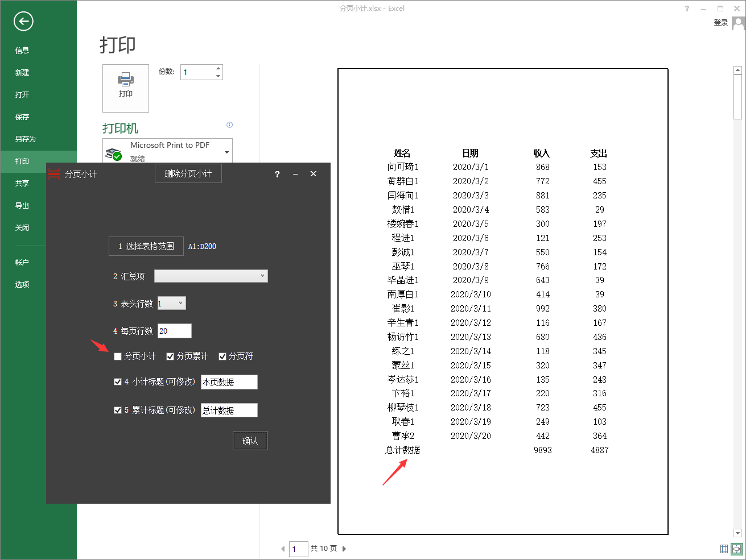Go to next page in print preview
Screen dimensions: 746x560
(344, 549)
